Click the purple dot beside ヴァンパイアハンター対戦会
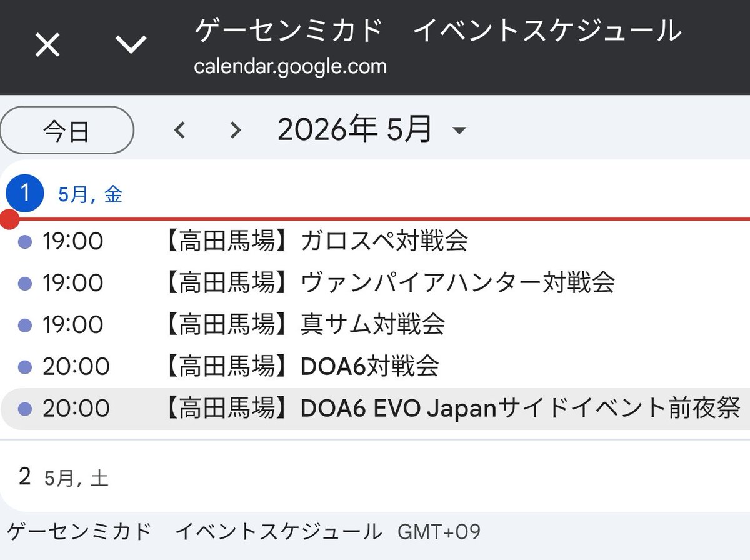The image size is (750, 560). tap(24, 282)
